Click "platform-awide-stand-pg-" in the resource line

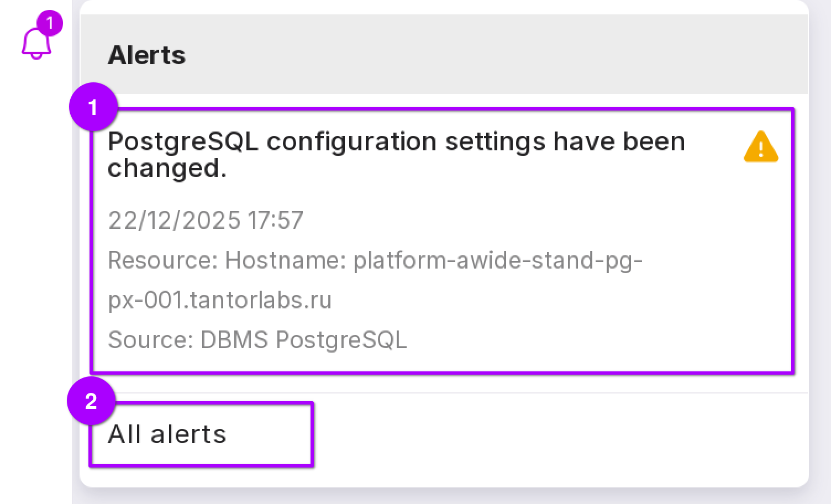[497, 260]
